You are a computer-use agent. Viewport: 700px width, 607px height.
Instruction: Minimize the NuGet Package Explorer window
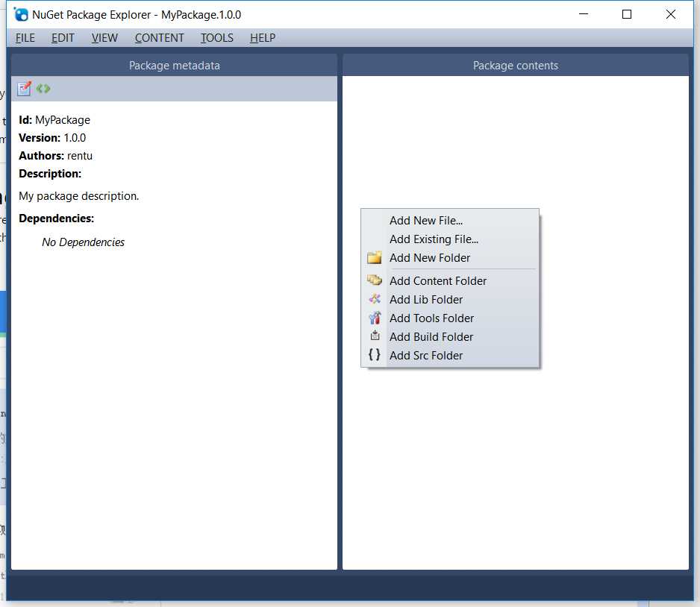pos(584,14)
